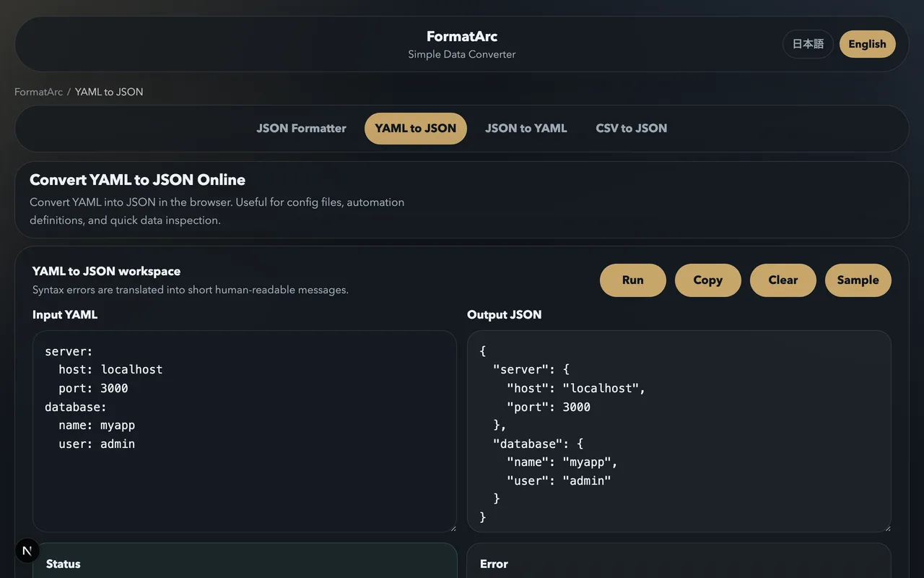Image resolution: width=924 pixels, height=578 pixels.
Task: Switch language to 日本語
Action: click(808, 44)
